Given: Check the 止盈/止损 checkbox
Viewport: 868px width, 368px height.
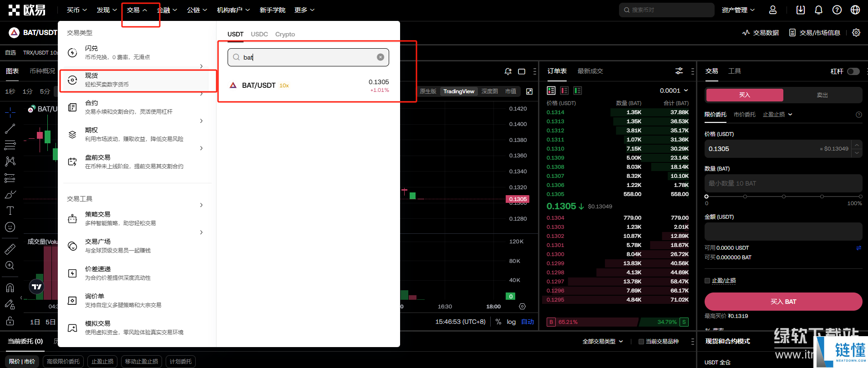Looking at the screenshot, I should [707, 281].
